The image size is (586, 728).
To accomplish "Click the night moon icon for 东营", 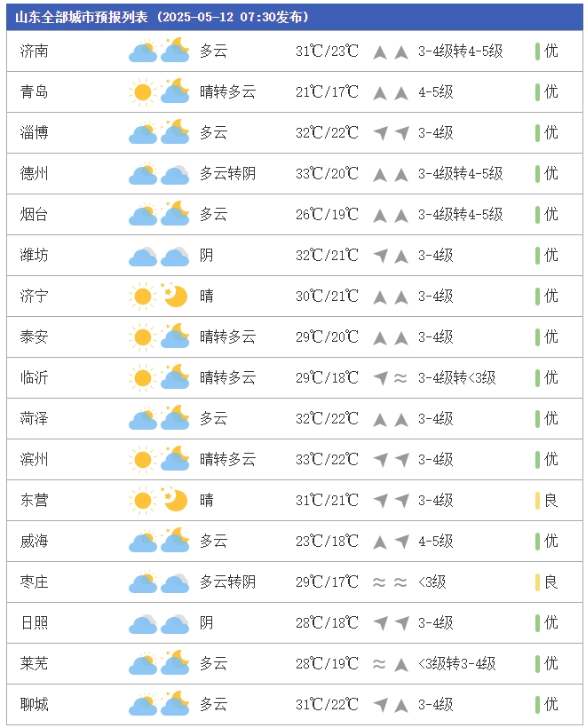I will (x=175, y=501).
